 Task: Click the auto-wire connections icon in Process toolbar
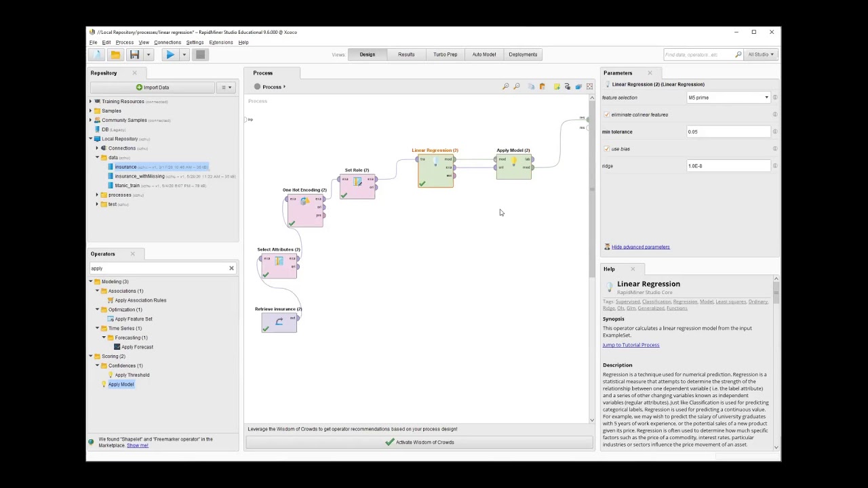tap(568, 87)
